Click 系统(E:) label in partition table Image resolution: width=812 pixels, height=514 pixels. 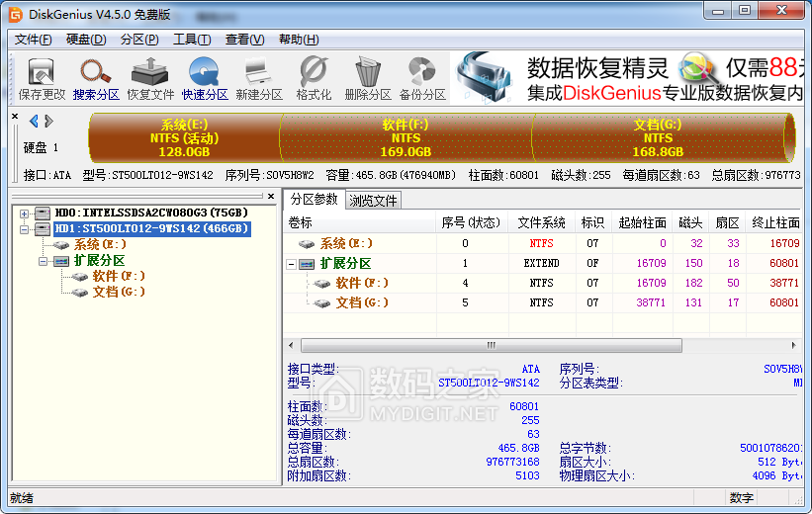pos(346,244)
